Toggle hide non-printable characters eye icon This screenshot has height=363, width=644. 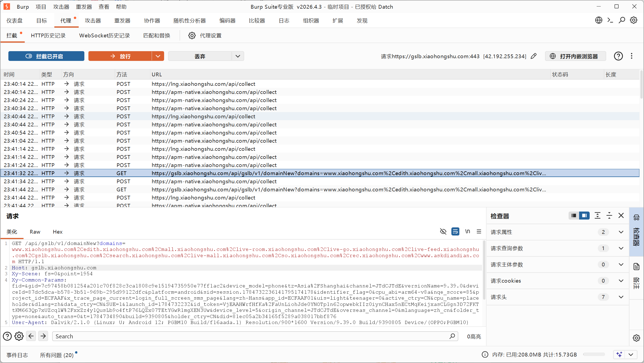(443, 231)
